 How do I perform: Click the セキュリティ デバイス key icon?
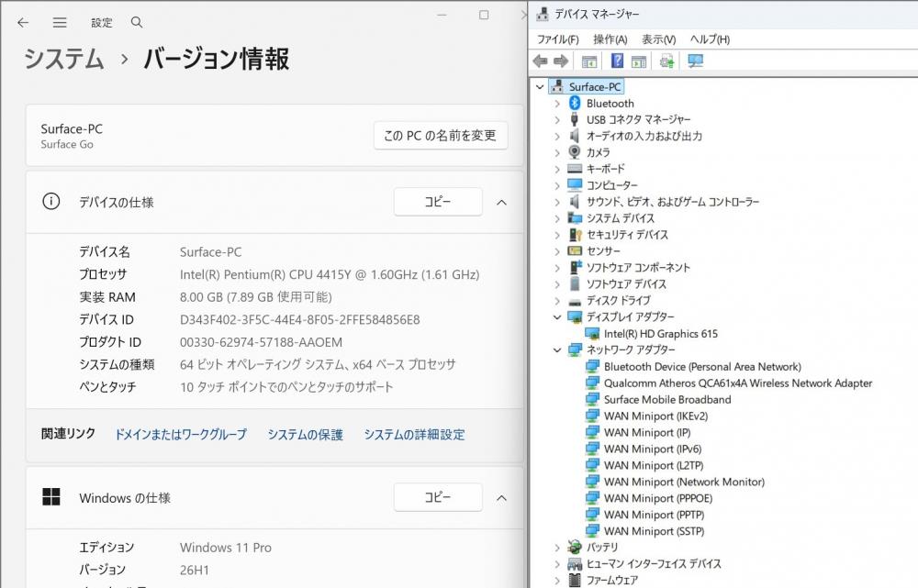(575, 235)
